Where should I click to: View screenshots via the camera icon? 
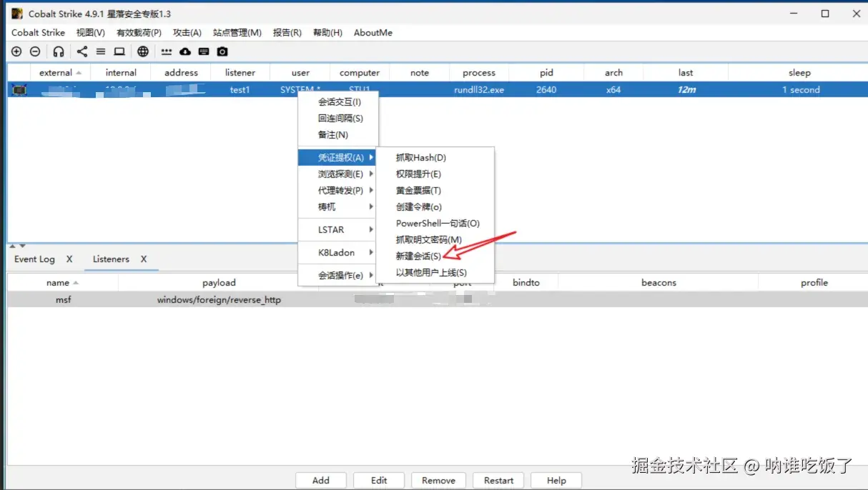pos(222,51)
